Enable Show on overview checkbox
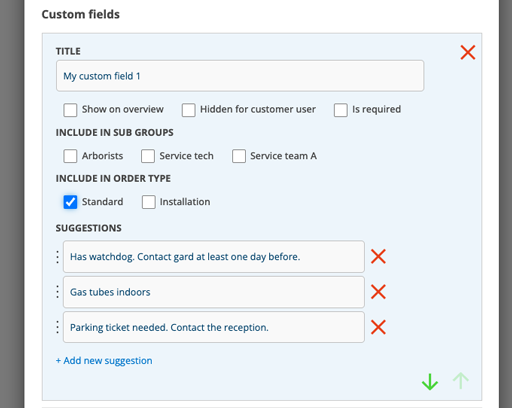Image resolution: width=512 pixels, height=408 pixels. [x=70, y=110]
